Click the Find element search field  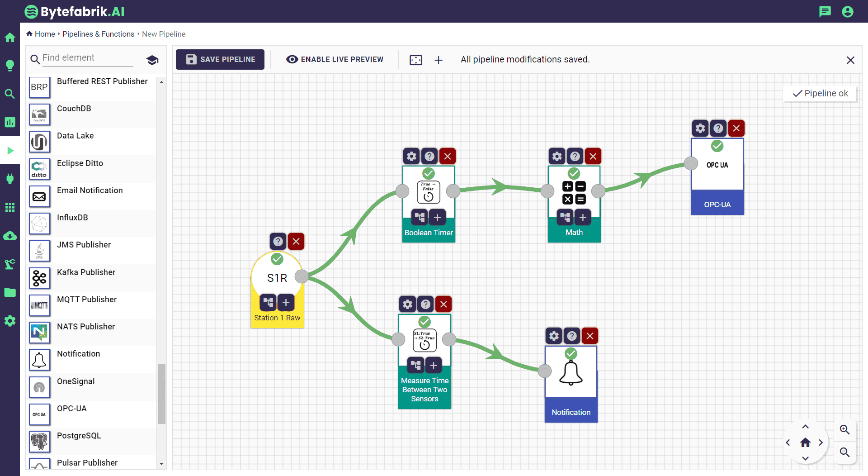pos(87,58)
